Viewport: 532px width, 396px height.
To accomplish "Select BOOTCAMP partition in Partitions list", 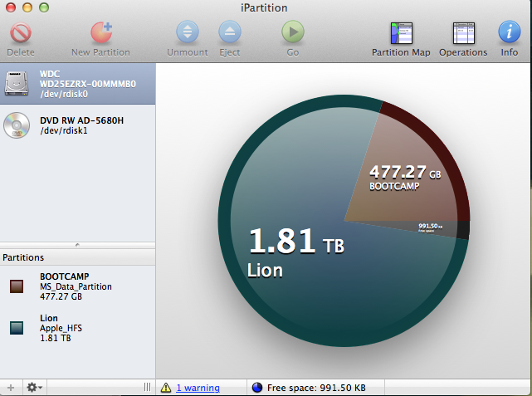I will tap(78, 286).
